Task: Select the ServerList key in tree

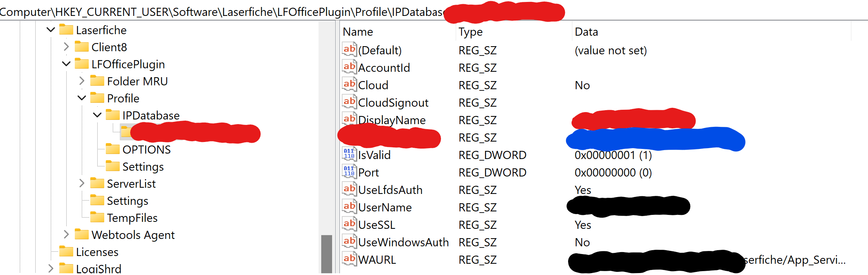Action: 131,183
